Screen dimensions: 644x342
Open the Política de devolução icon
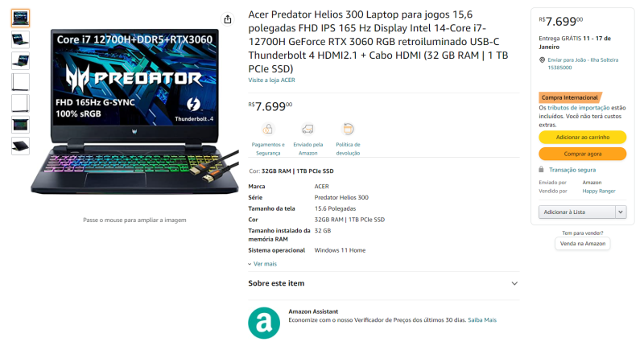348,129
